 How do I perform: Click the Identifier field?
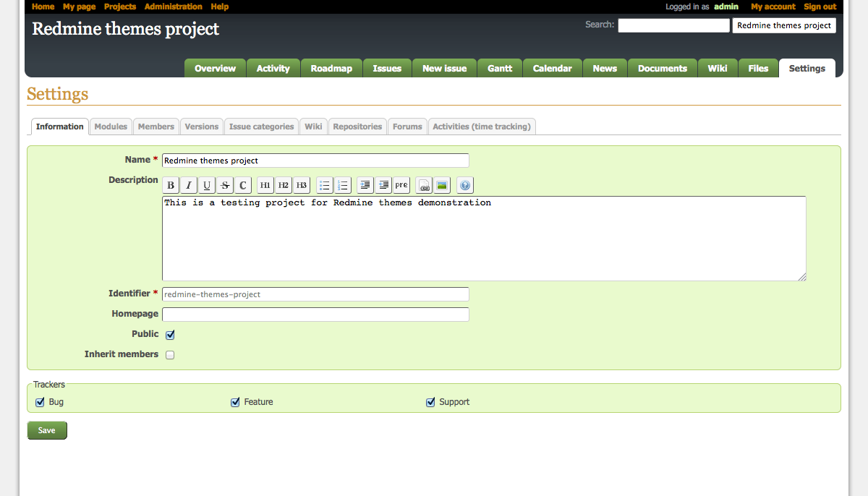pyautogui.click(x=315, y=294)
